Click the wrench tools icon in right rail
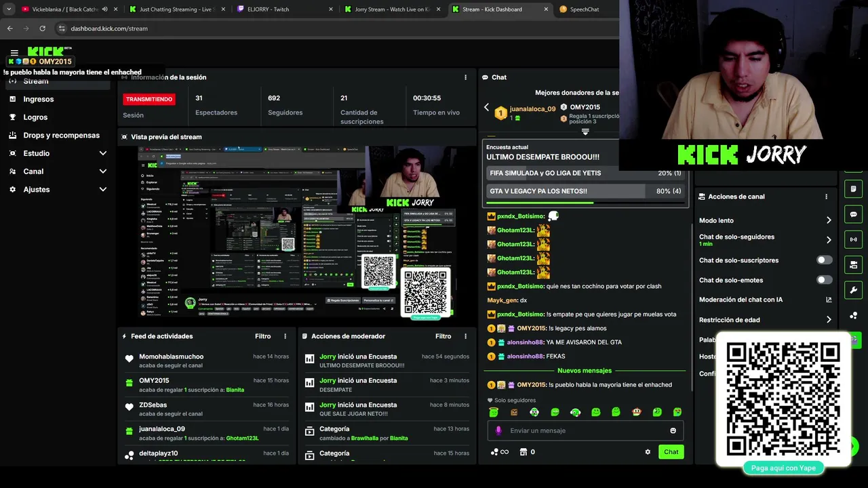 (x=853, y=290)
